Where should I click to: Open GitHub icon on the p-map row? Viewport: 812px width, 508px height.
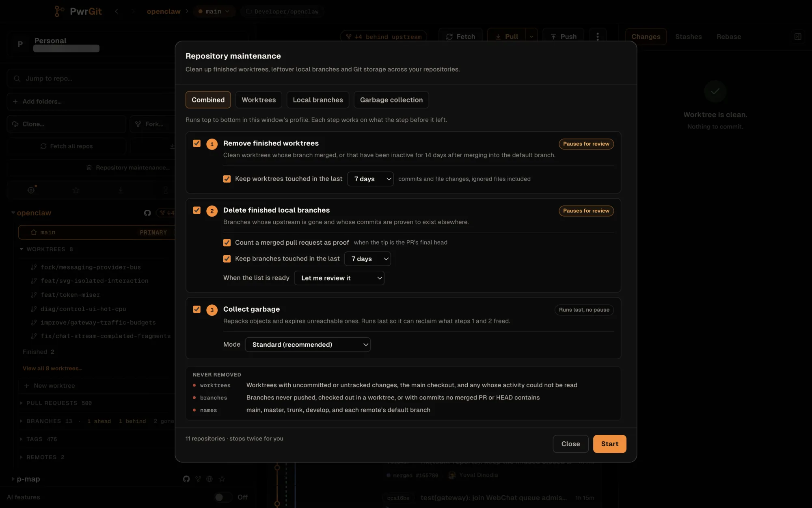pos(186,479)
